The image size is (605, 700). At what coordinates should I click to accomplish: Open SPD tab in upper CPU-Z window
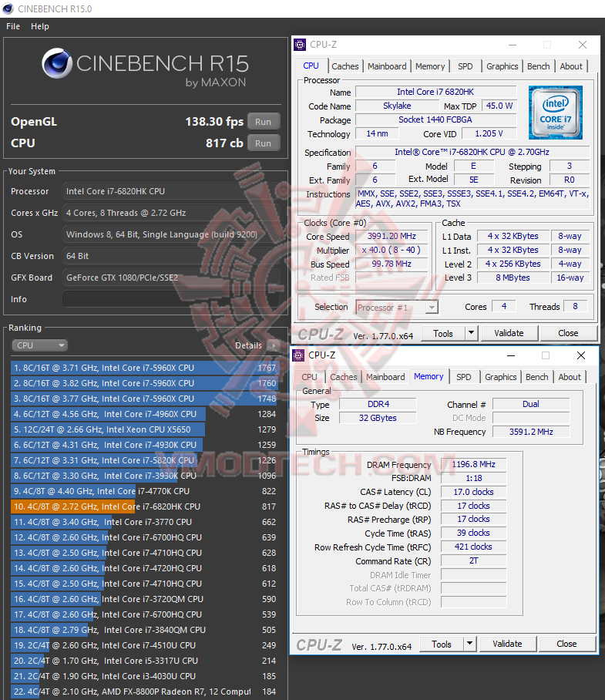(465, 66)
